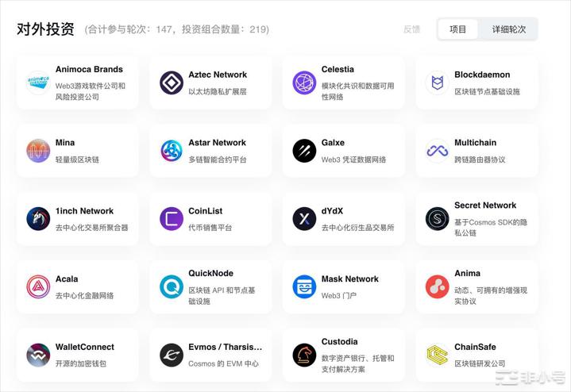Open the Secret Network project name
Screen dimensions: 571x392
(x=485, y=206)
